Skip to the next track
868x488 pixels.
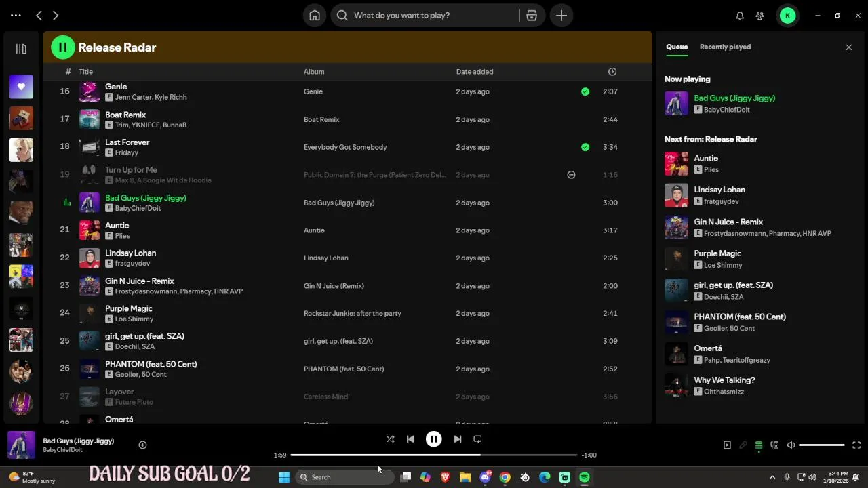tap(458, 439)
